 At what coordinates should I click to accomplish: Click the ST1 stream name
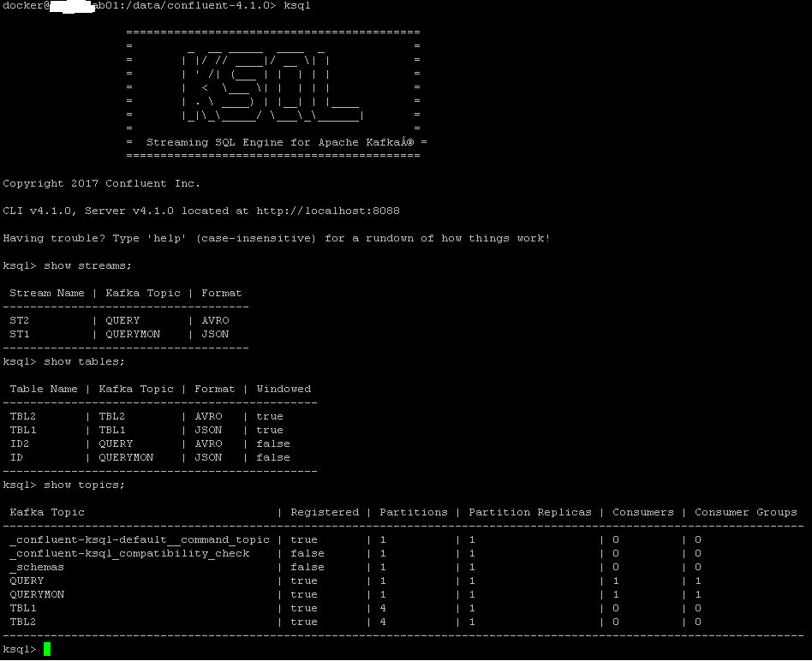(17, 334)
